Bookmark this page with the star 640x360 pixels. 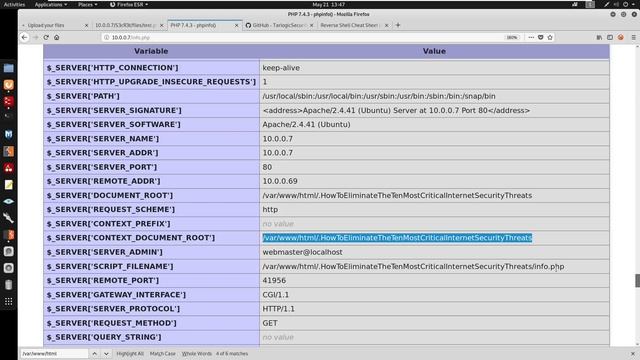point(550,37)
